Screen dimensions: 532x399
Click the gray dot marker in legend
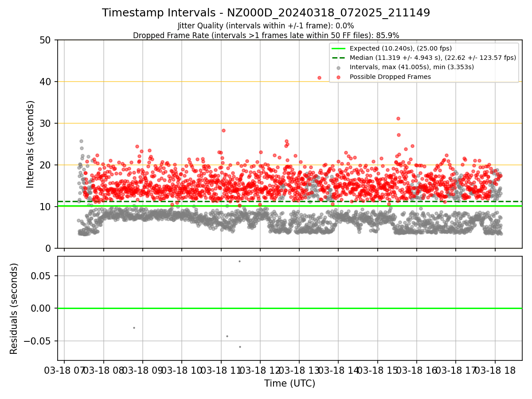pos(339,68)
